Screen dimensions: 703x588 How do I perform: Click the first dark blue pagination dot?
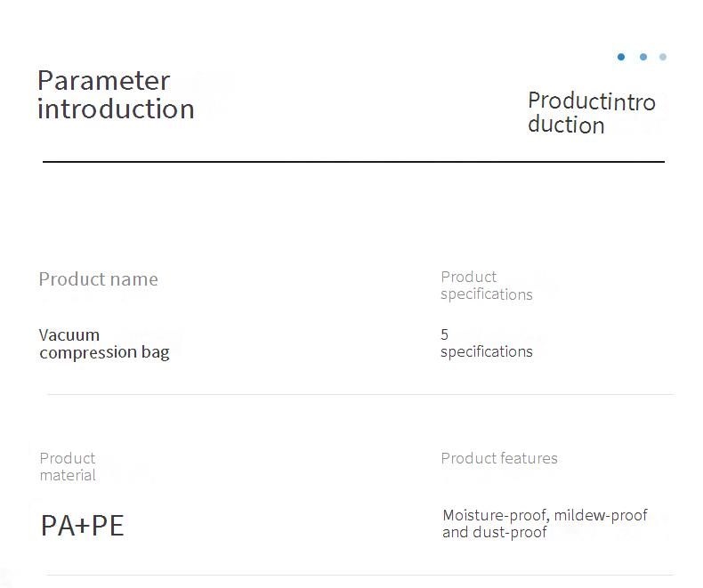coord(621,57)
